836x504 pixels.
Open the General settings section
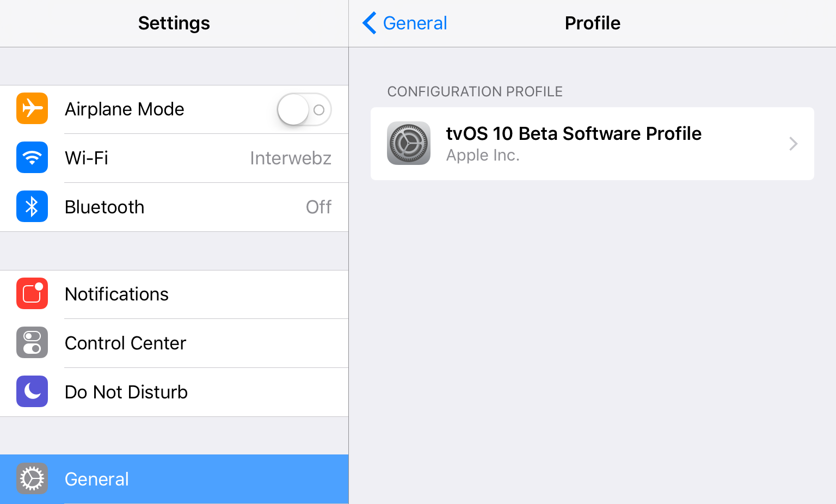tap(174, 478)
